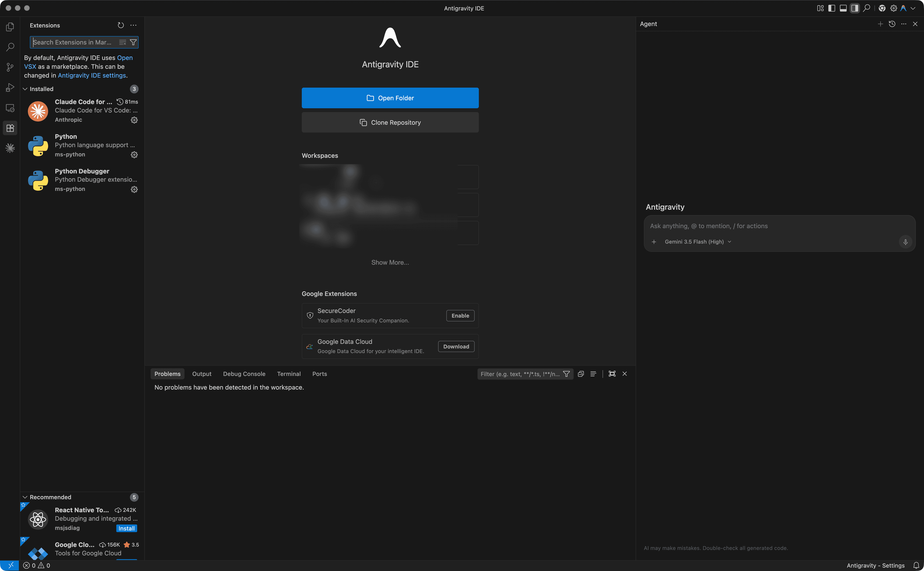
Task: Open the Search view in activity bar
Action: coord(10,47)
